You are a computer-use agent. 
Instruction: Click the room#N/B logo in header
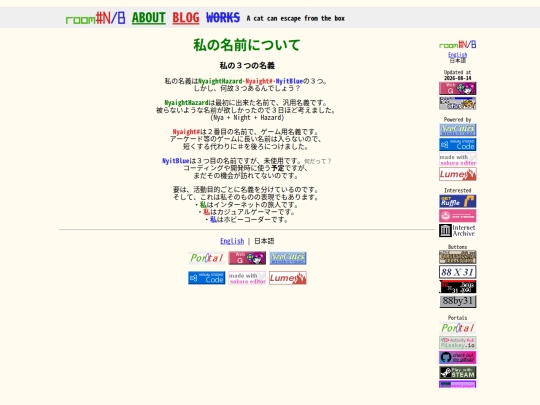pos(95,18)
